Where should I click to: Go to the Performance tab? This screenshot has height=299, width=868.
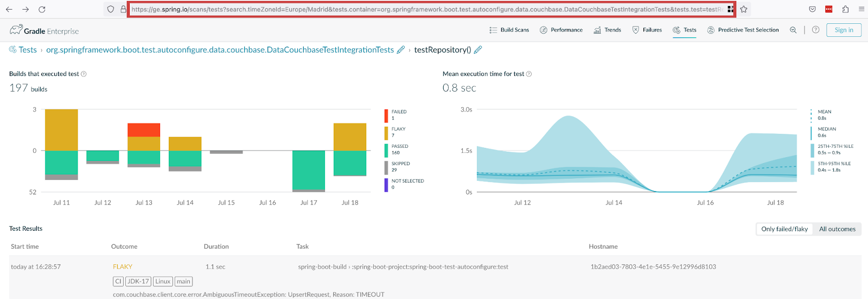pyautogui.click(x=561, y=30)
